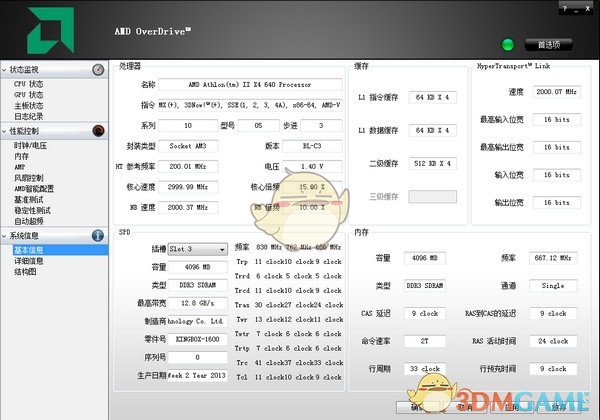The width and height of the screenshot is (600, 420).
Task: Open the Slot 3 dropdown
Action: point(197,249)
